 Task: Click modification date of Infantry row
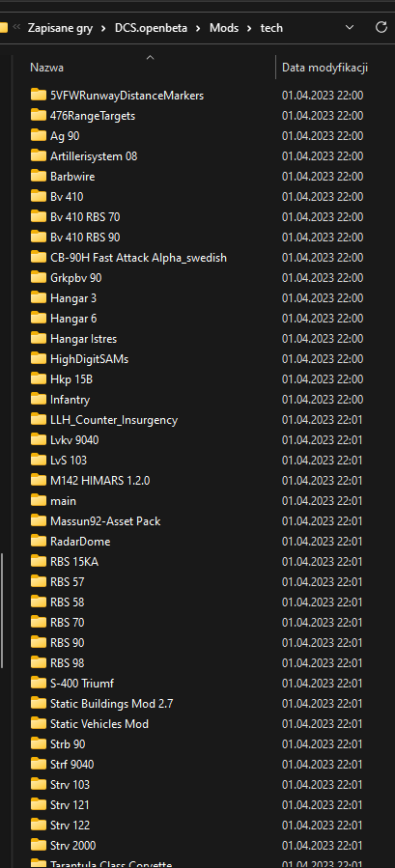(x=323, y=399)
